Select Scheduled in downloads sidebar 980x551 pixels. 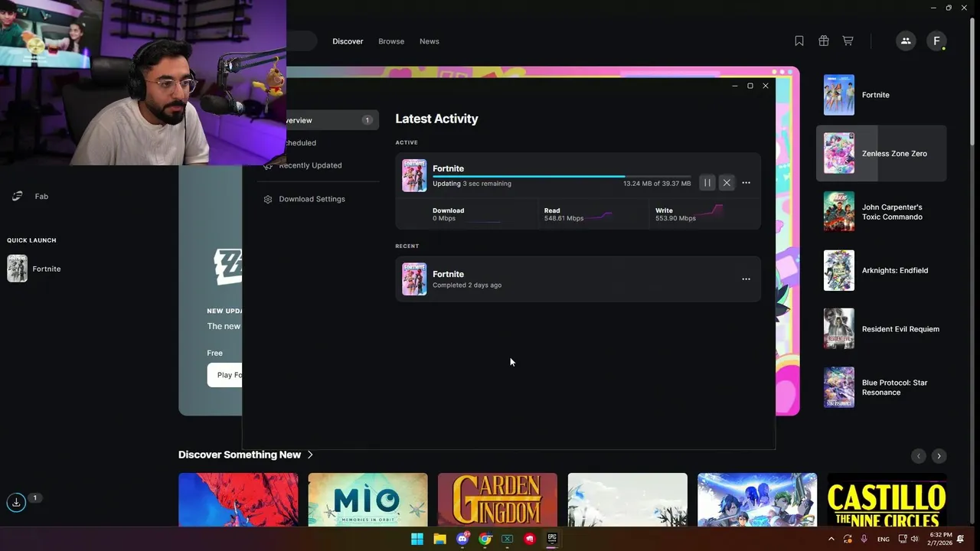(x=299, y=143)
